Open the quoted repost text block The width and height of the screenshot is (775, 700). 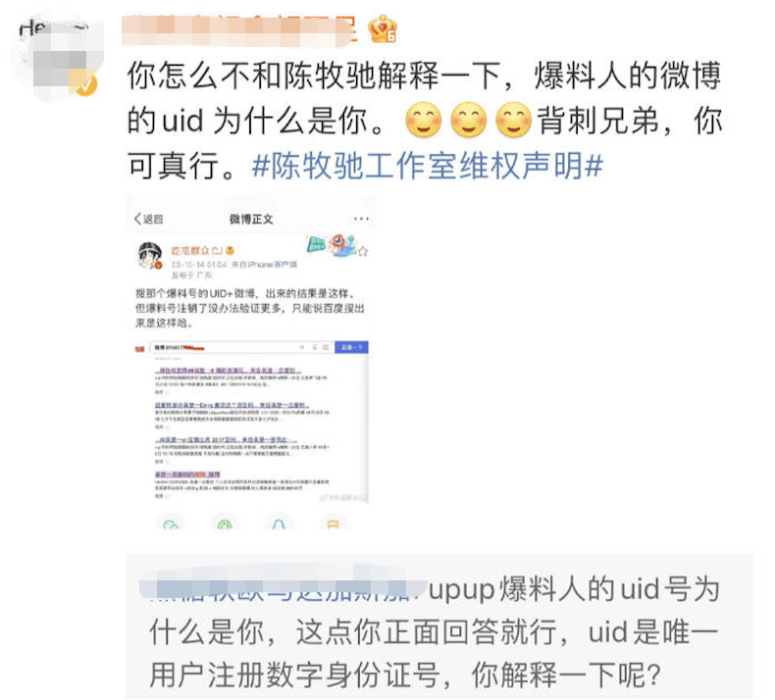click(x=439, y=626)
